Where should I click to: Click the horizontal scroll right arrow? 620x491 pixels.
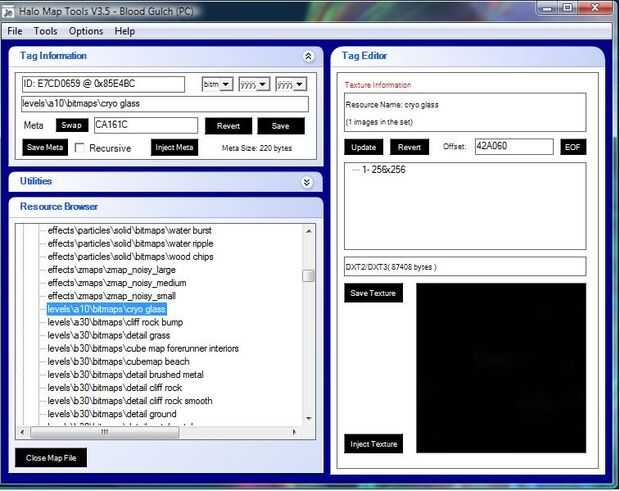point(295,432)
